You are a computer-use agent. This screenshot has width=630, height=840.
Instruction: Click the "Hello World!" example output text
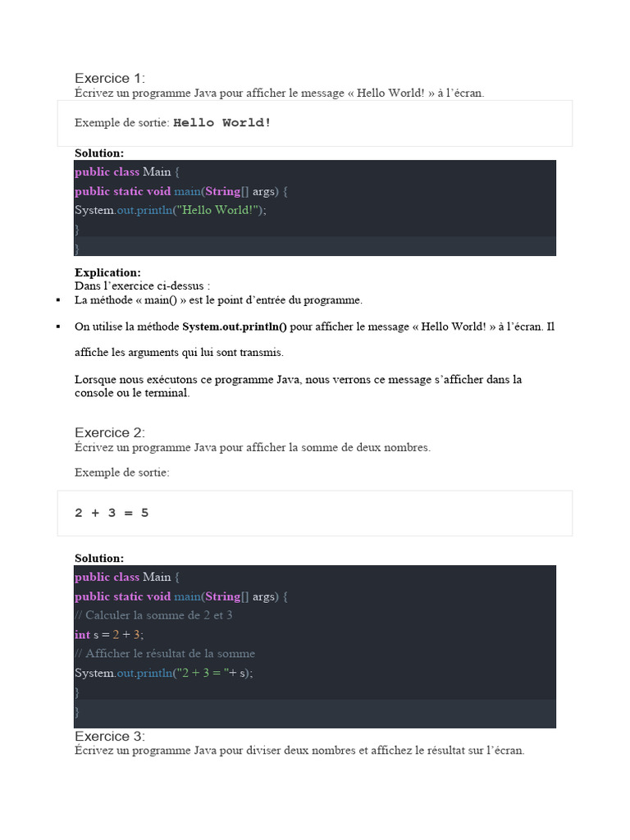221,123
